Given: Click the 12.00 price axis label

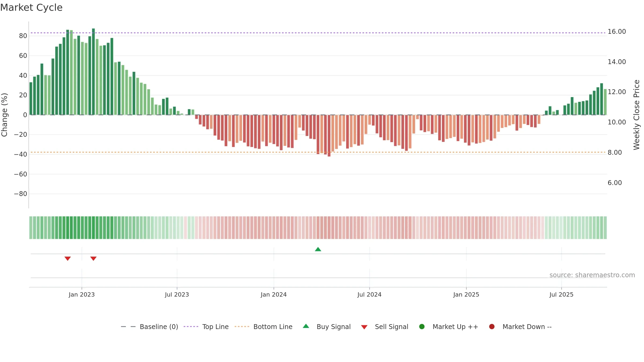Looking at the screenshot, I should 617,92.
